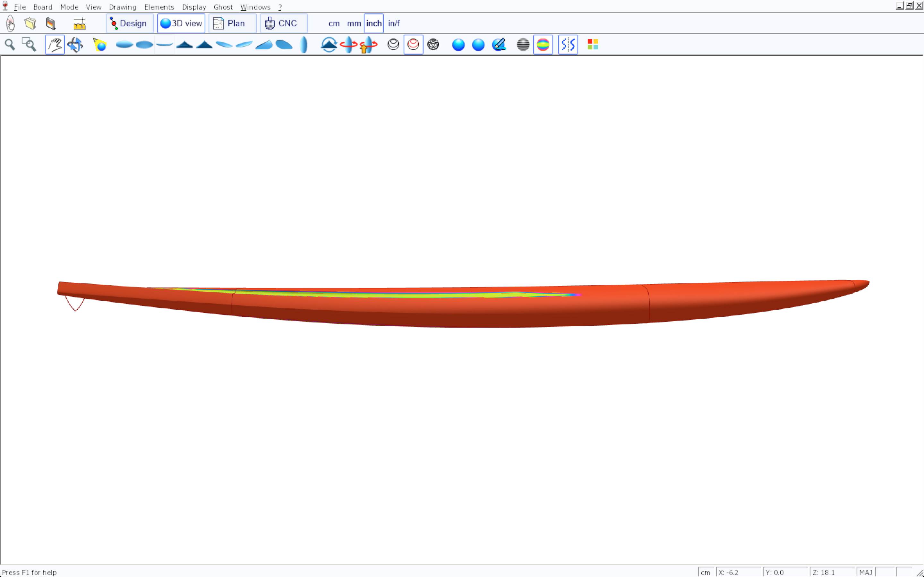Click the 3D rotate view tool

coord(75,45)
